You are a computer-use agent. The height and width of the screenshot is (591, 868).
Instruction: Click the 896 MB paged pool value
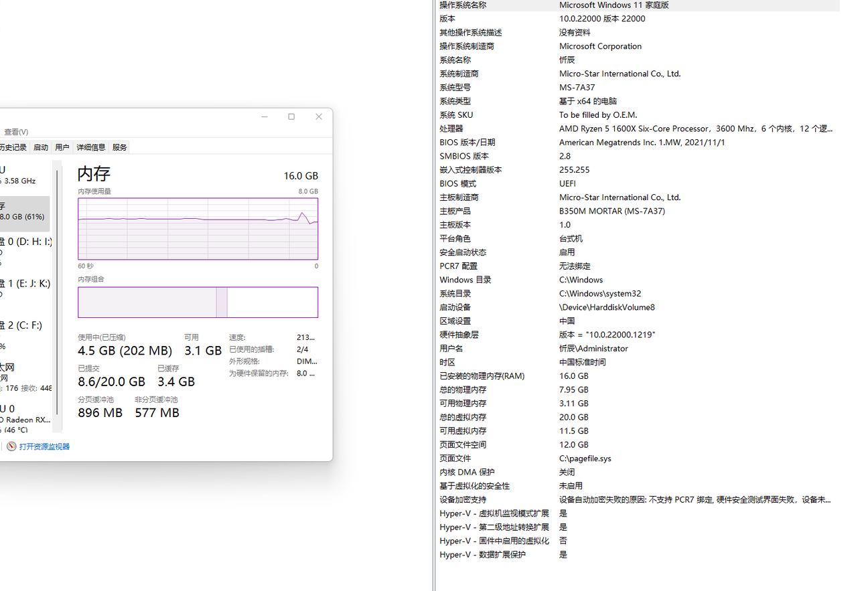pyautogui.click(x=100, y=413)
